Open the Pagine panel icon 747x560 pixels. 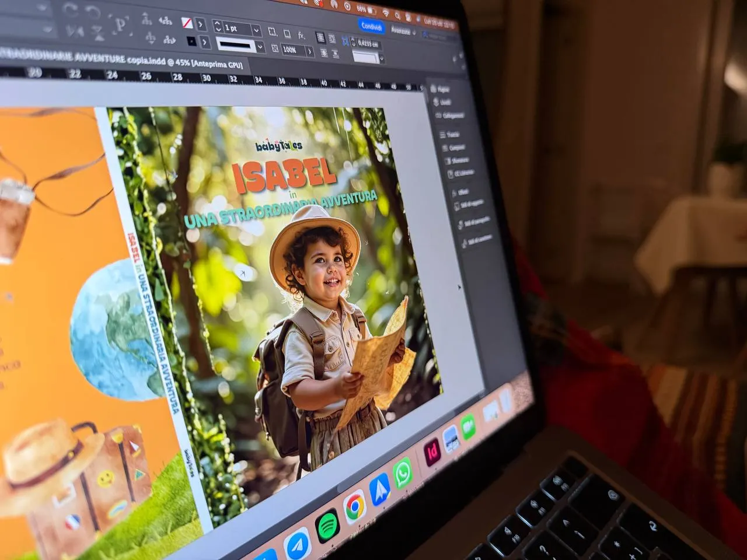coord(440,89)
